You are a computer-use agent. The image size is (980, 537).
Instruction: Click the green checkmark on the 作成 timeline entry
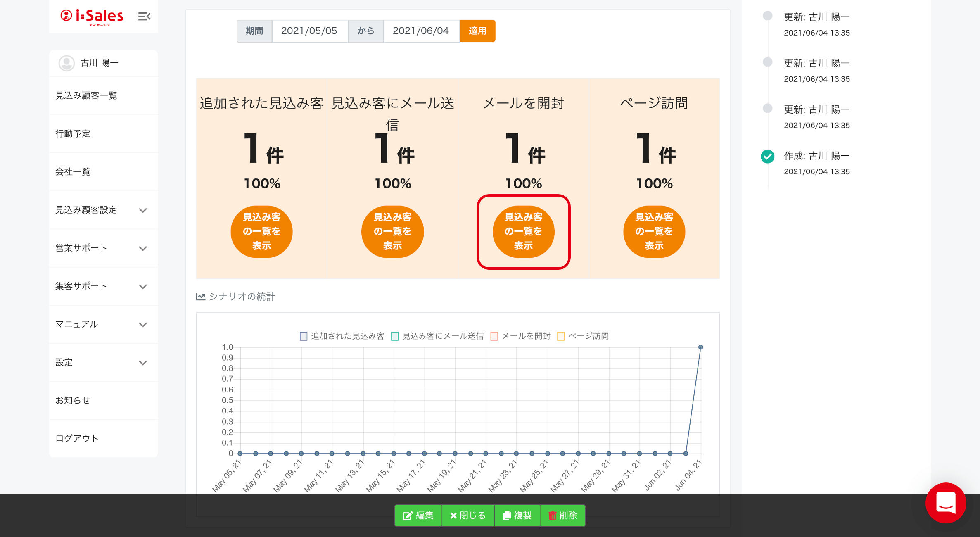click(x=767, y=156)
